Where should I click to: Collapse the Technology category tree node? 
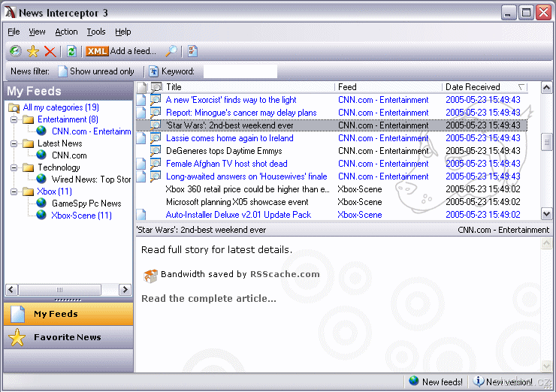tap(14, 167)
